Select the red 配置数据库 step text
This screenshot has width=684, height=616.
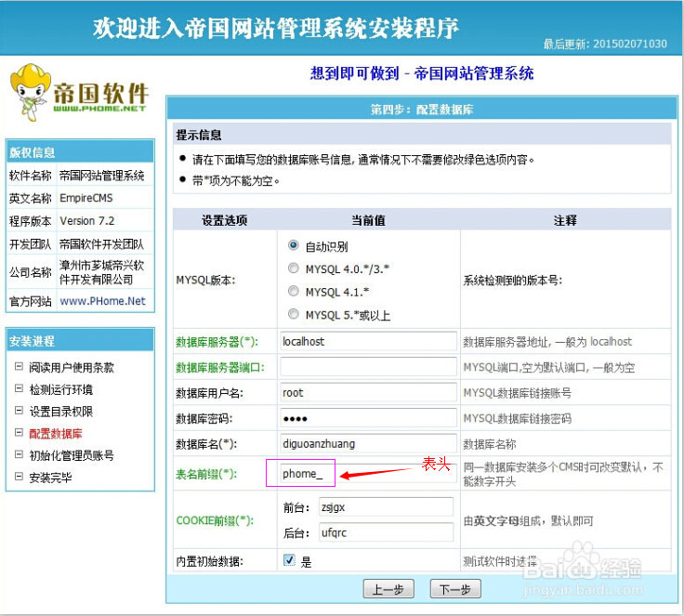(x=56, y=433)
